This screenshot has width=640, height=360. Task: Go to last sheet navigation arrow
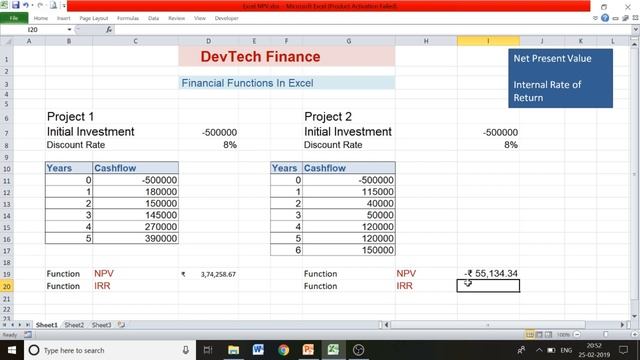click(x=27, y=325)
